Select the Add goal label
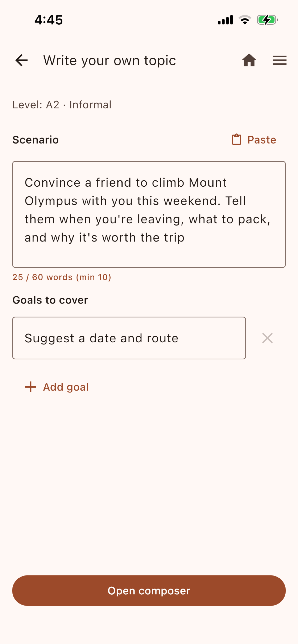The image size is (298, 644). tap(66, 387)
